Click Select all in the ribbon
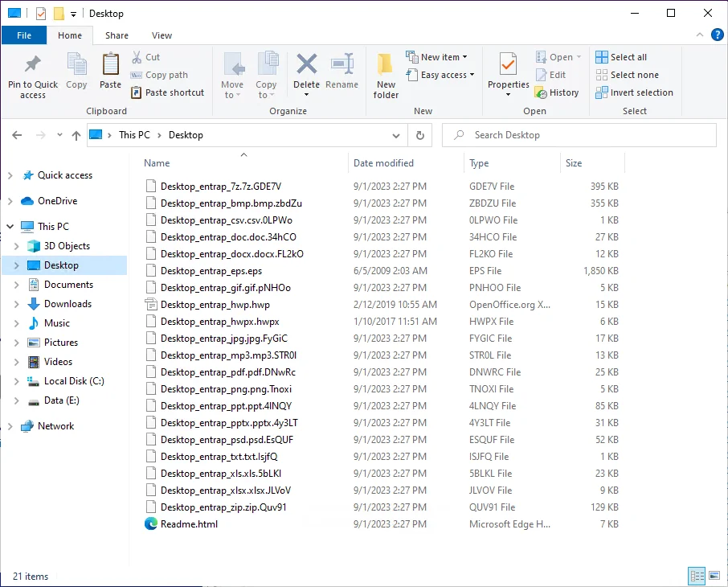This screenshot has width=728, height=587. (x=621, y=57)
